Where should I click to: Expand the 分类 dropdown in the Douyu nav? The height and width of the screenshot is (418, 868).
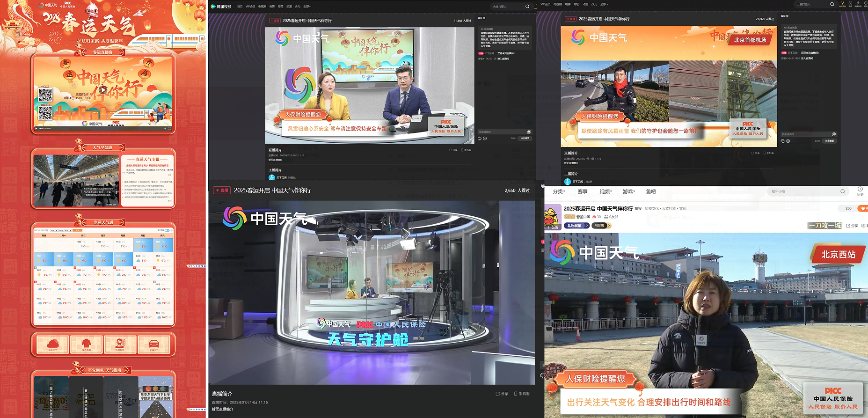coord(559,191)
